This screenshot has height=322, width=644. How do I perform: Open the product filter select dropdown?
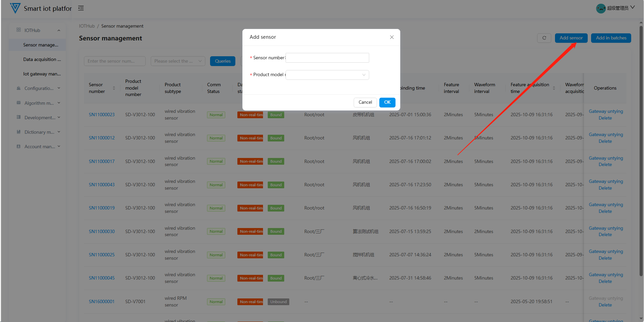pyautogui.click(x=178, y=61)
